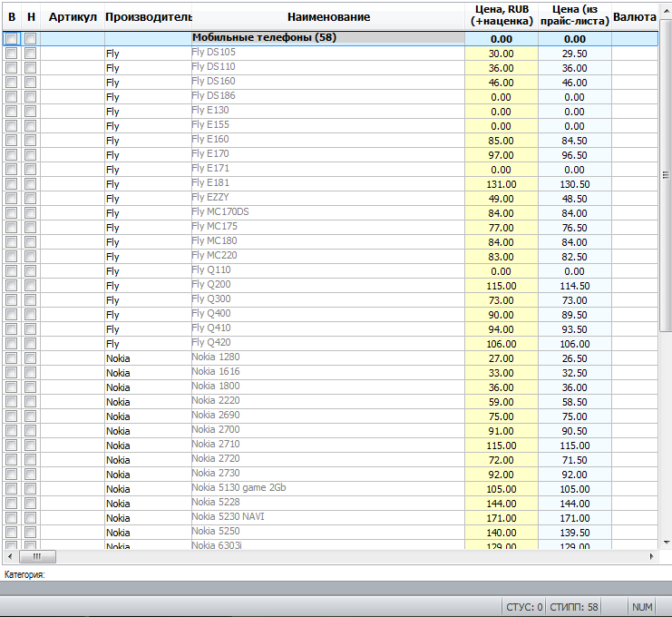Tick the В checkbox for Fly DS105
Screen dimensions: 672x617
(x=12, y=54)
